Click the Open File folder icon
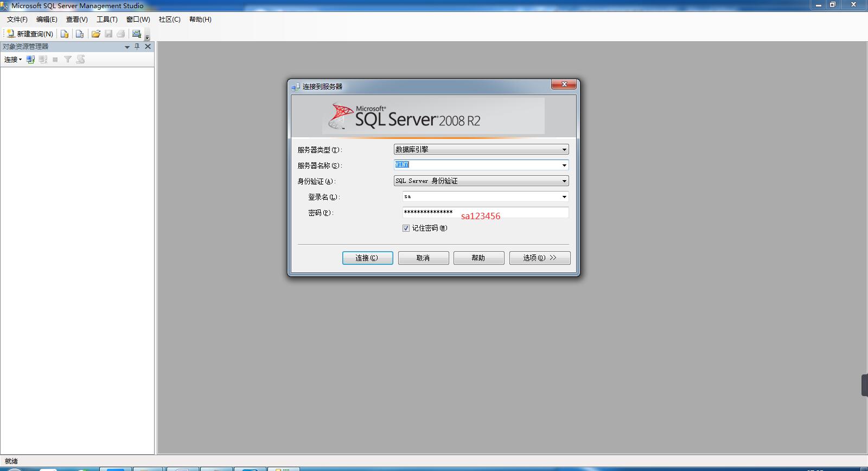The width and height of the screenshot is (868, 471). click(96, 34)
